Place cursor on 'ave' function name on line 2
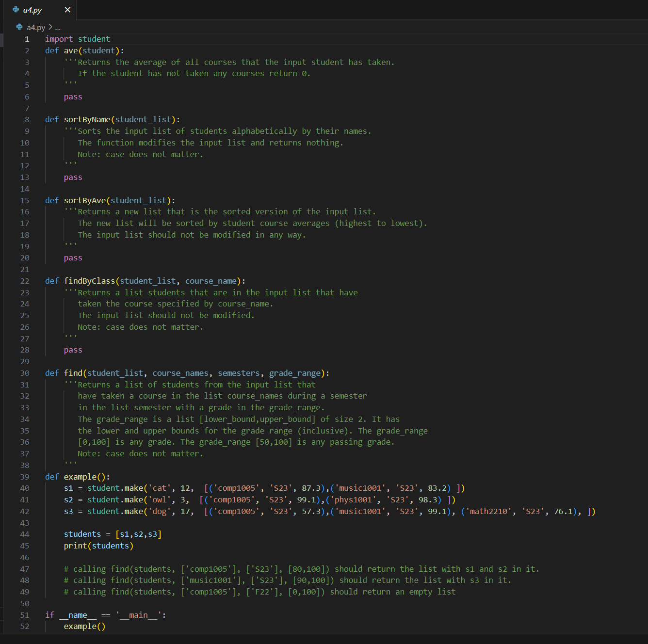The width and height of the screenshot is (648, 644). pos(71,50)
